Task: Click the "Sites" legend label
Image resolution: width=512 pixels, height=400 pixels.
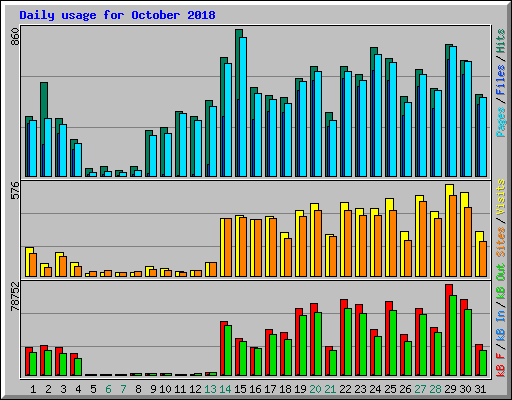Action: [x=501, y=241]
